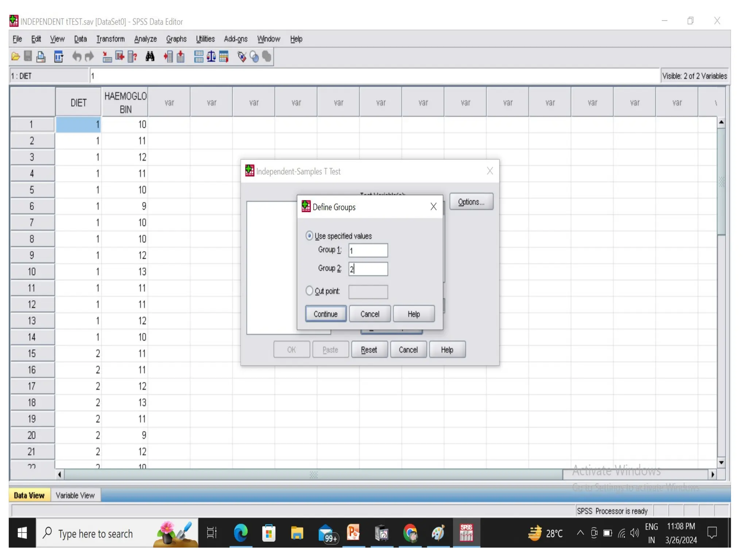Open the Transform menu
Screen dimensions: 747x560
pyautogui.click(x=110, y=39)
